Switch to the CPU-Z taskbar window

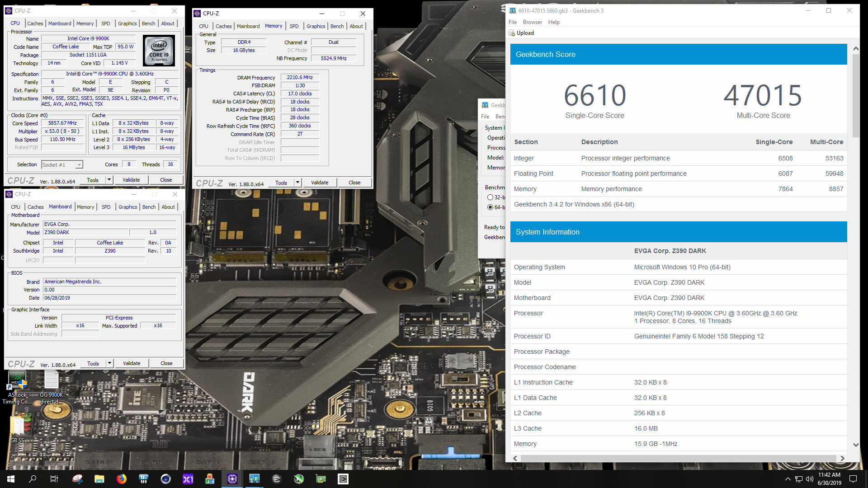point(232,479)
